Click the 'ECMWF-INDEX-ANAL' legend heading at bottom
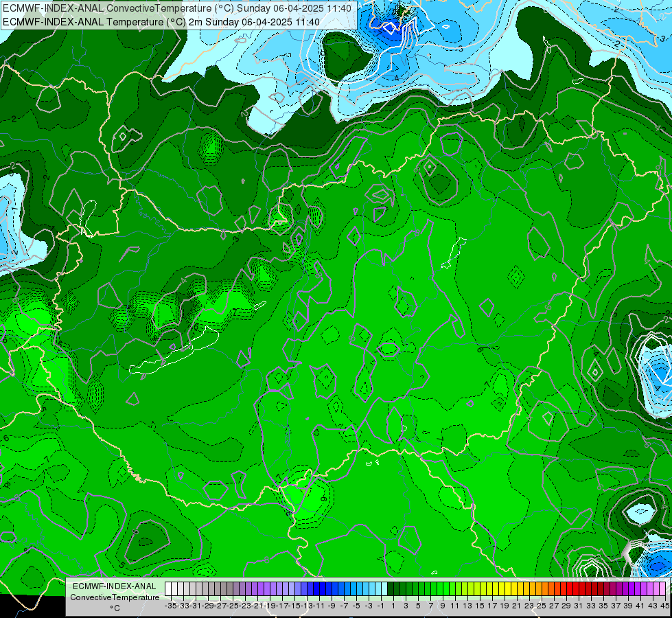The height and width of the screenshot is (618, 672). 115,586
